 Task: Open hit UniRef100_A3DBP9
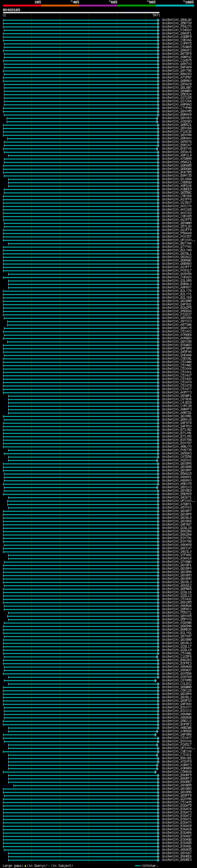pos(176,37)
